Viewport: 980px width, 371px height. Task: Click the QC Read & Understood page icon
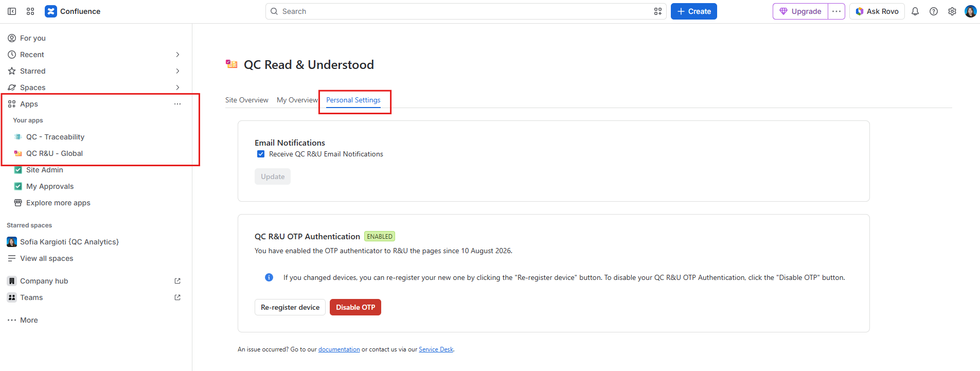click(x=231, y=64)
